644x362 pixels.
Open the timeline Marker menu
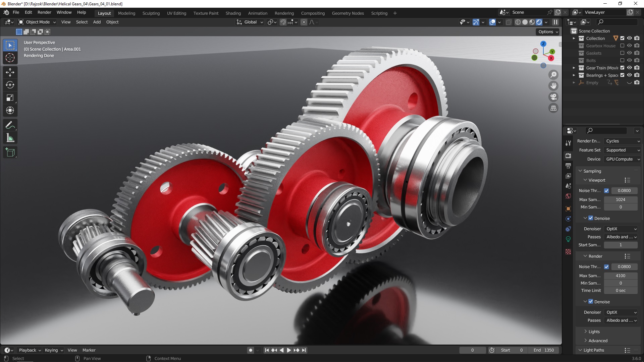pos(89,350)
